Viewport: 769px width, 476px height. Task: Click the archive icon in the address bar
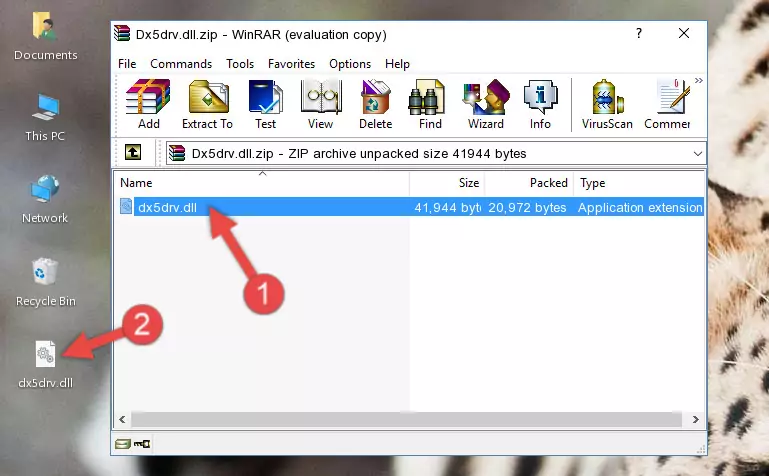(x=177, y=153)
